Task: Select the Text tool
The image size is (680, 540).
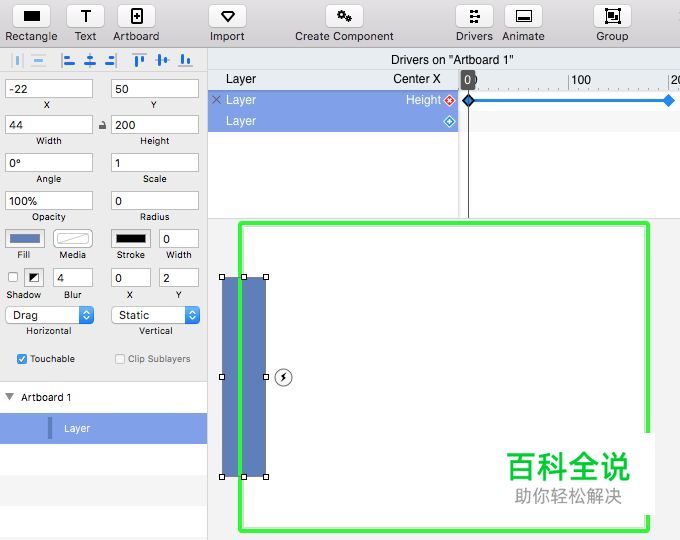Action: tap(86, 16)
